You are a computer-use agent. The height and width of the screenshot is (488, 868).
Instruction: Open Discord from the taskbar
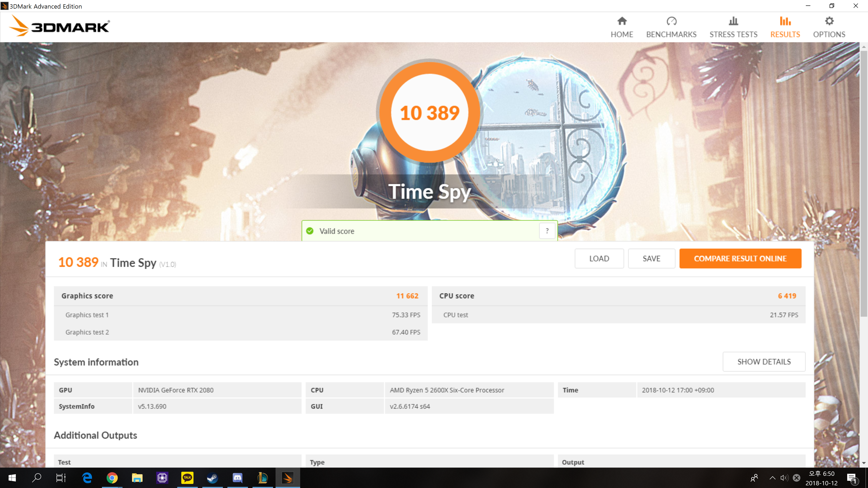pyautogui.click(x=237, y=478)
